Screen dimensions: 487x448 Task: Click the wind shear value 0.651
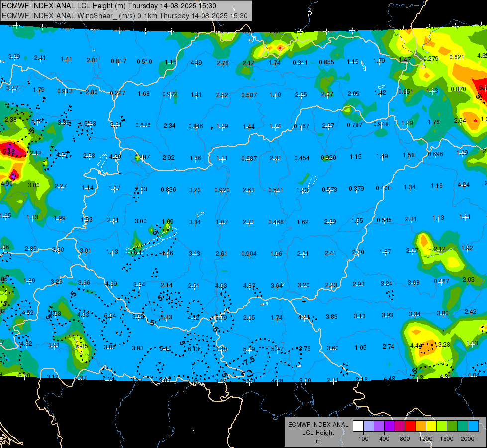[x=406, y=92]
